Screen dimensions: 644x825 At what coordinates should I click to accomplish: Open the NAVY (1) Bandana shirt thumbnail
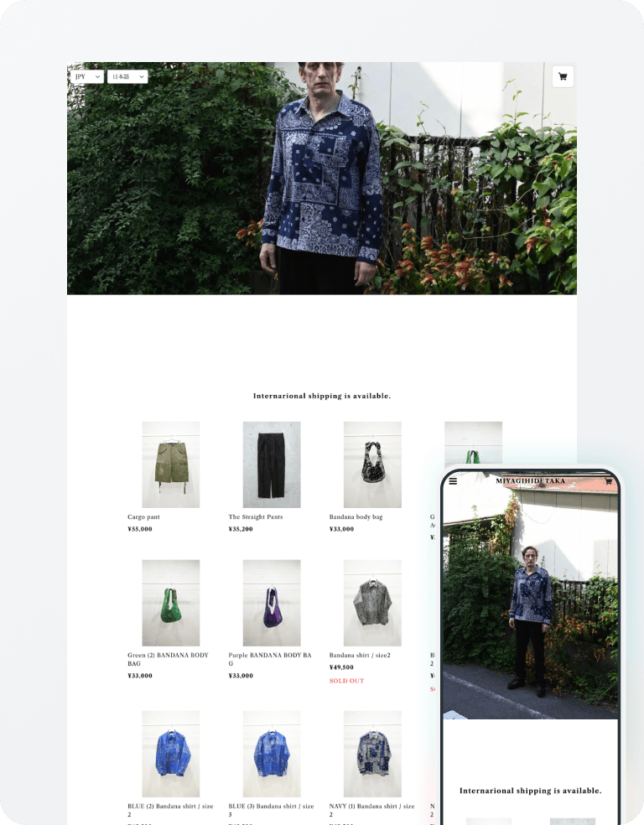tap(372, 754)
